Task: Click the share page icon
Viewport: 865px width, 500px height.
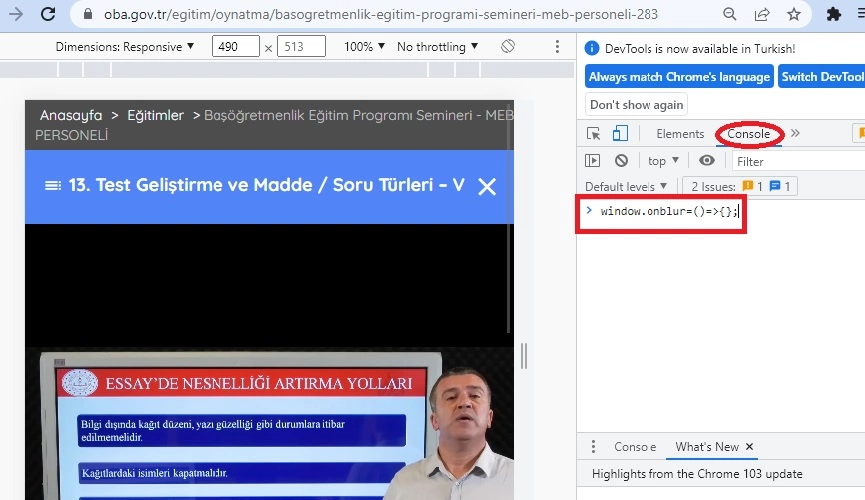Action: click(762, 14)
